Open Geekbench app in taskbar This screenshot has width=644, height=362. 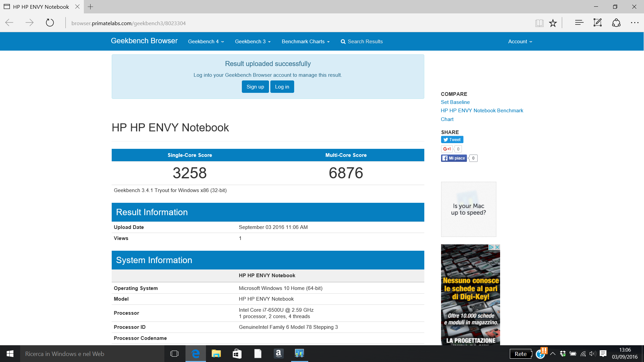tap(300, 354)
